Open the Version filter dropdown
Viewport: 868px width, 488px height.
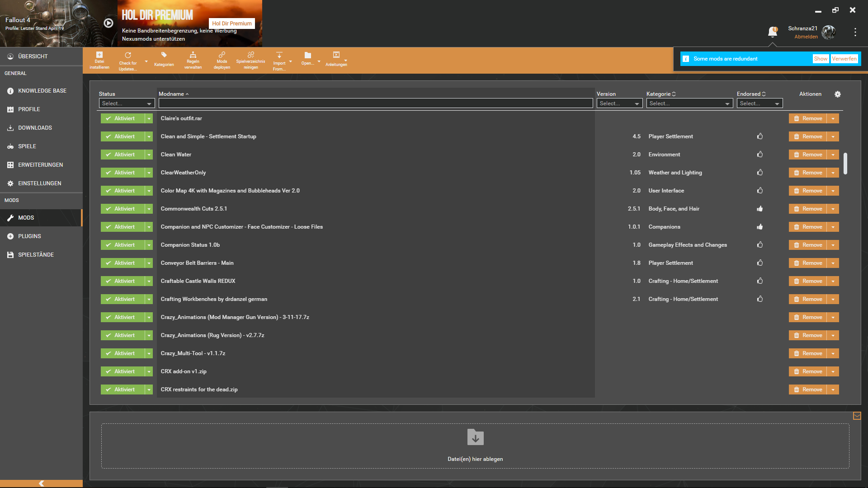(x=619, y=103)
